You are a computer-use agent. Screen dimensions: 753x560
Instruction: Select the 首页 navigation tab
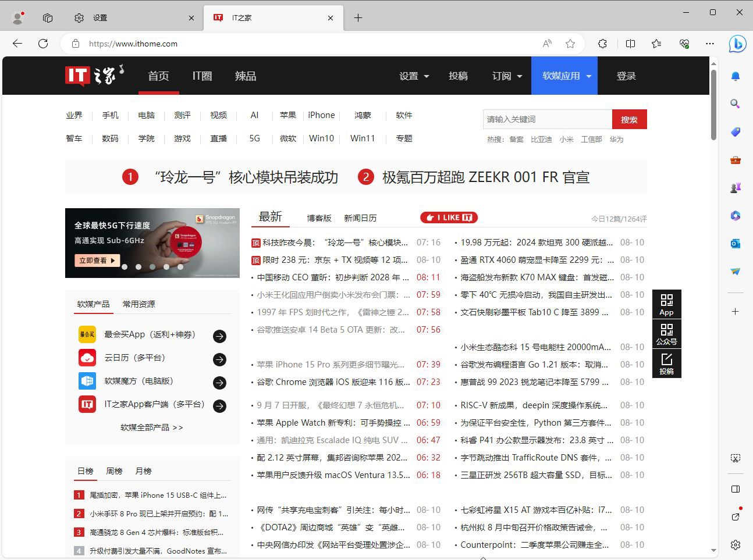pos(158,76)
